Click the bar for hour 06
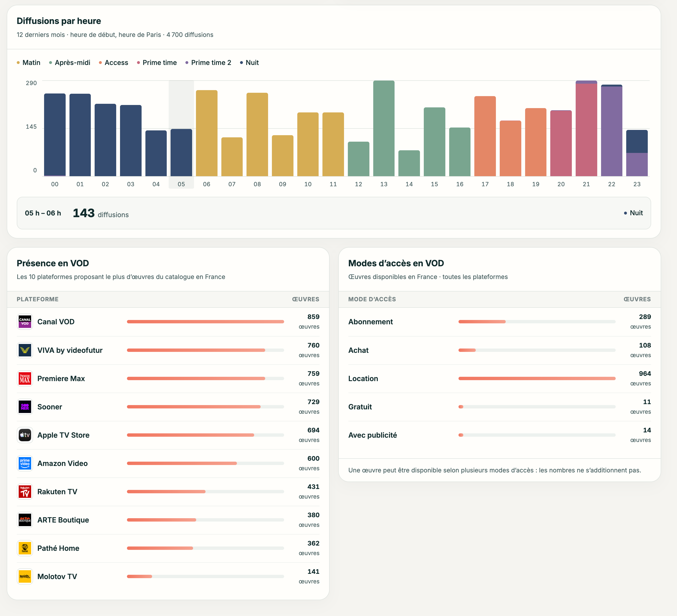Viewport: 677px width, 616px height. 207,133
